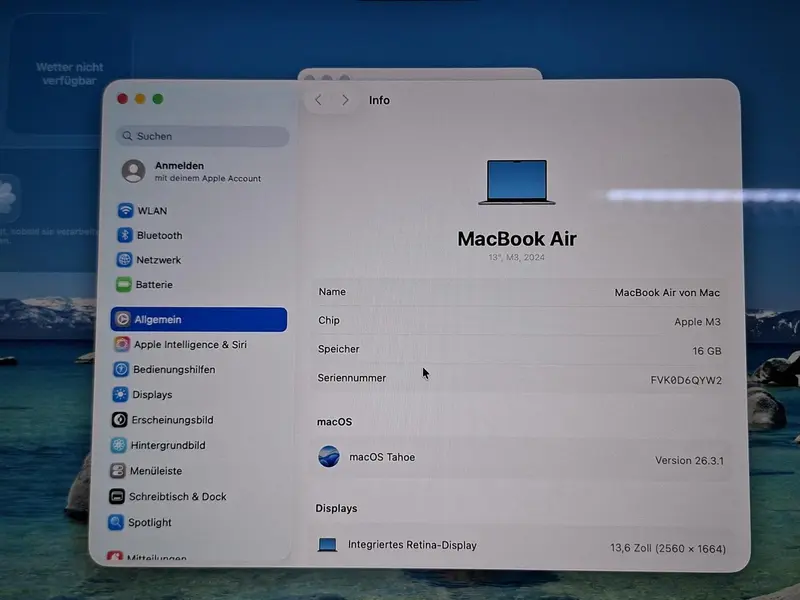
Task: Click the Integriertes Retina-Display monitor icon
Action: [x=327, y=544]
